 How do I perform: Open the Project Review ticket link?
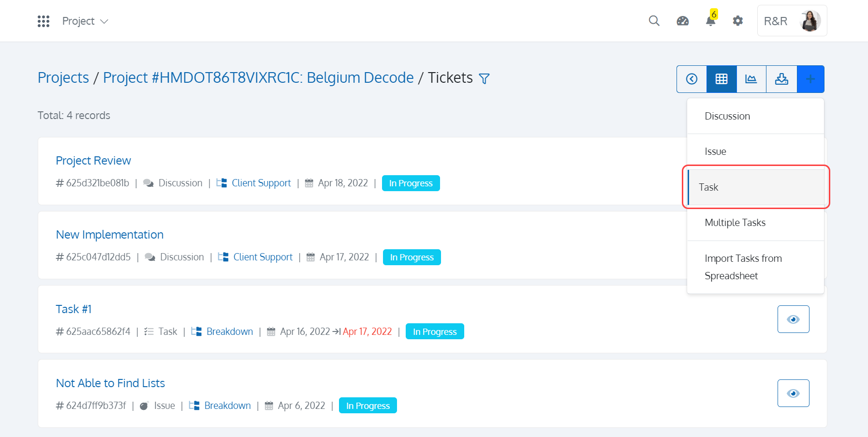(x=93, y=161)
